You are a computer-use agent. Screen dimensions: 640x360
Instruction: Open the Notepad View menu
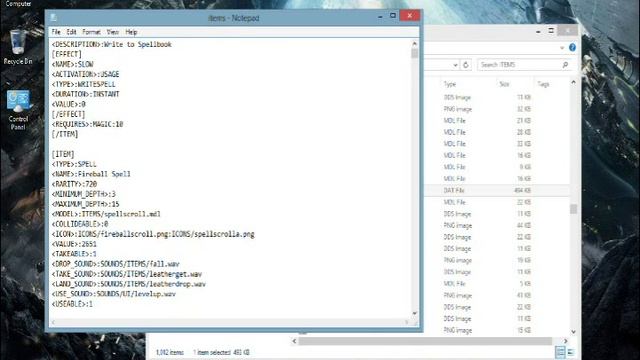pos(113,32)
